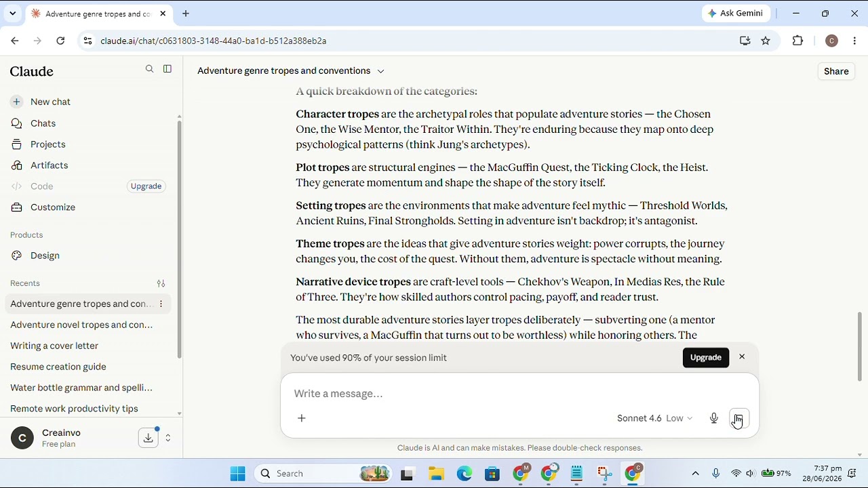Open Water bottle grammar and spelli... chat

pos(81,388)
